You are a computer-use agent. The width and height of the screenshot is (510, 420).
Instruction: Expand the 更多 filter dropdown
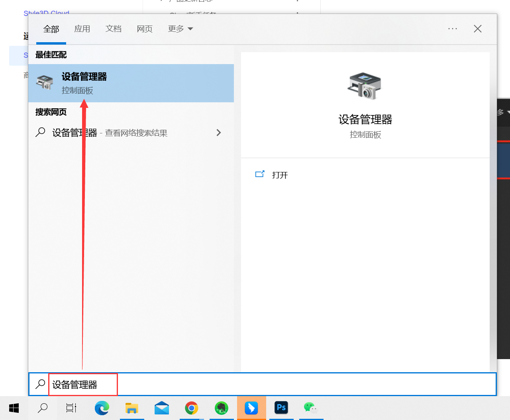pos(180,29)
